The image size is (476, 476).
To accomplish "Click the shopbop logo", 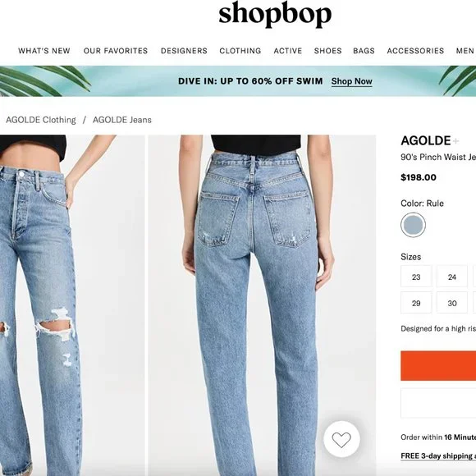I will [x=275, y=15].
